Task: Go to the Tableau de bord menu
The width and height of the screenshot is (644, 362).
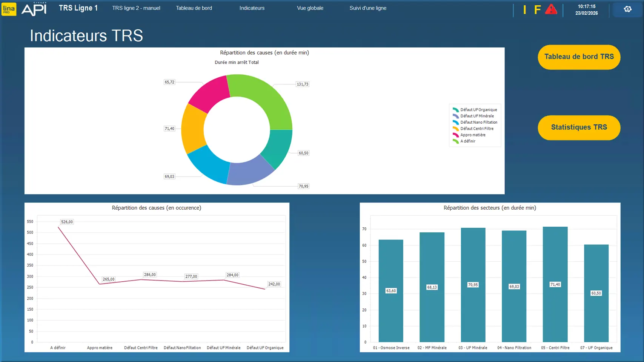Action: point(194,8)
